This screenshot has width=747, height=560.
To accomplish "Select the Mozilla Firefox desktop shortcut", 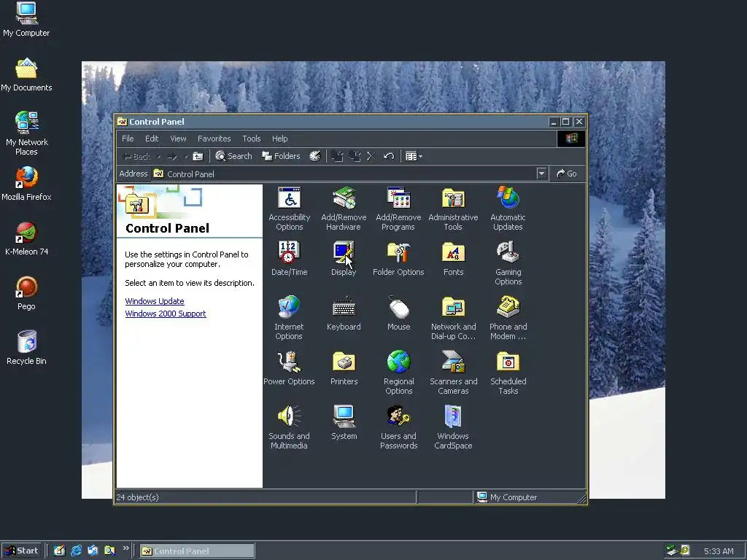I will [26, 184].
